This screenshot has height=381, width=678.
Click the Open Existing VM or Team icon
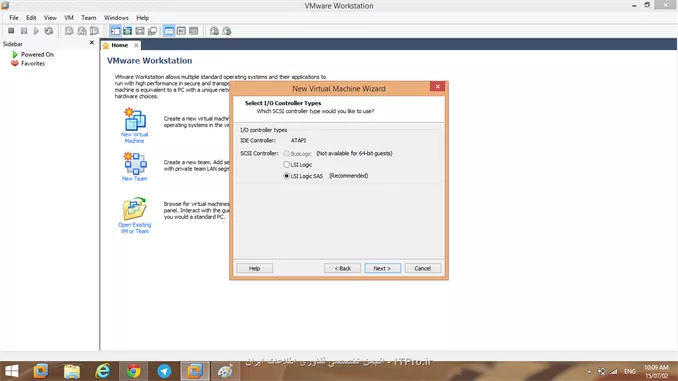[x=134, y=209]
